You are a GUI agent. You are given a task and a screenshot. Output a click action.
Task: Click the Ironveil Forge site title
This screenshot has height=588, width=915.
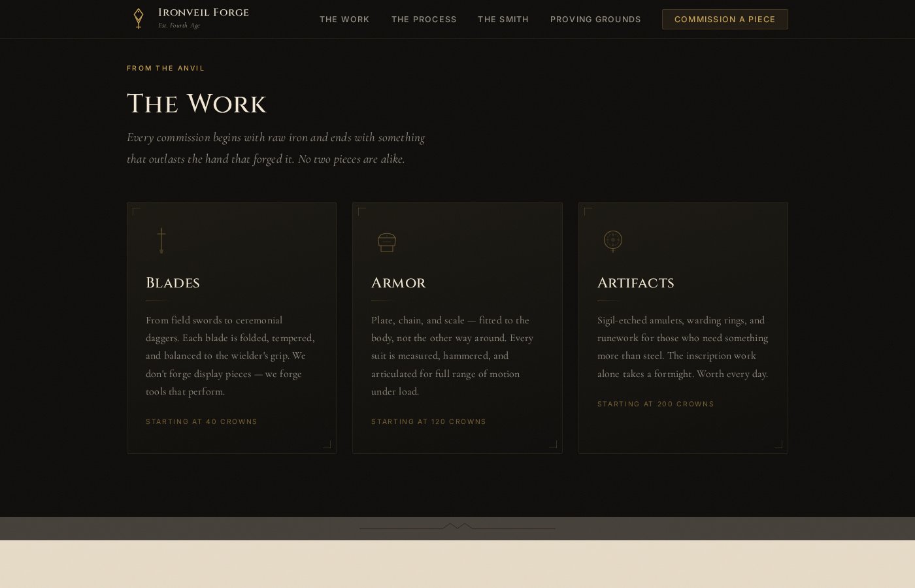[x=203, y=12]
